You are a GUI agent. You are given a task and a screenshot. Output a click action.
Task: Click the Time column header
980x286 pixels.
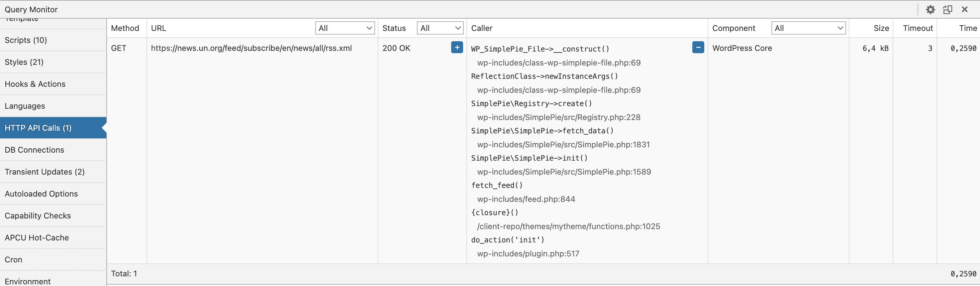(x=967, y=28)
